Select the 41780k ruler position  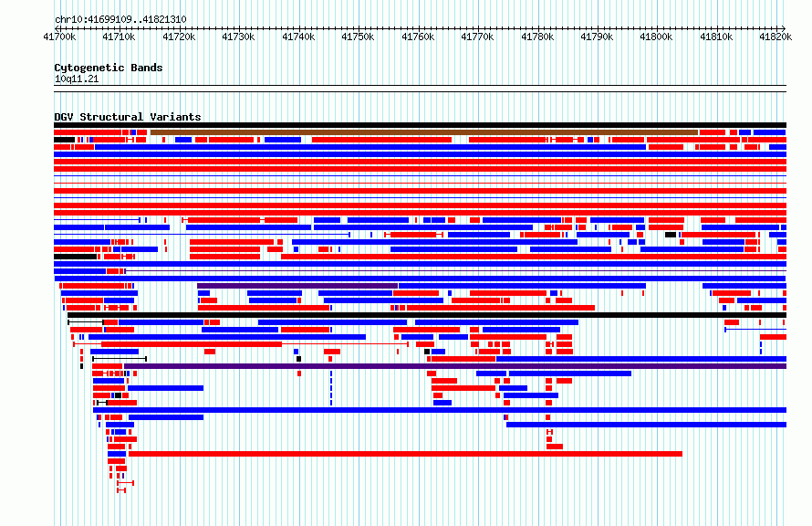[x=538, y=37]
